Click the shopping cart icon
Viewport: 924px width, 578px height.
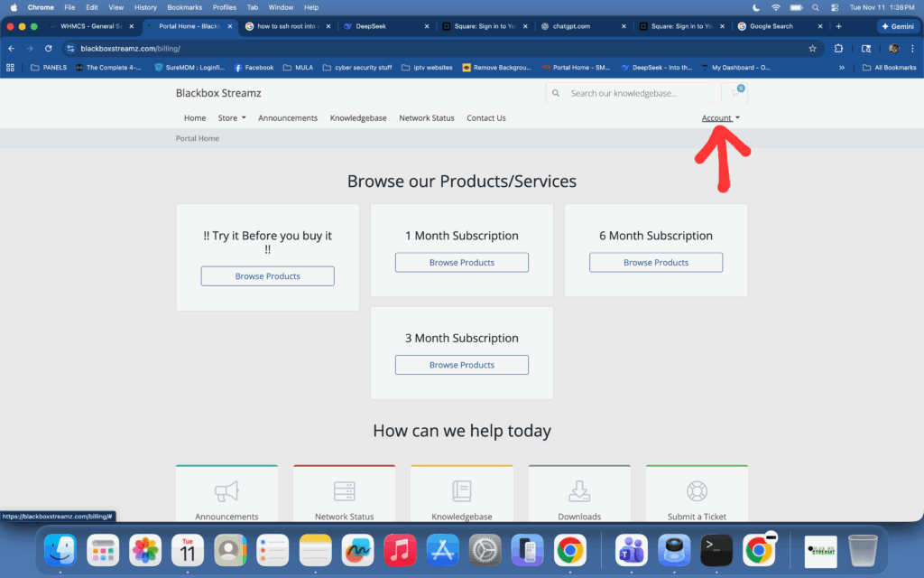(x=735, y=93)
